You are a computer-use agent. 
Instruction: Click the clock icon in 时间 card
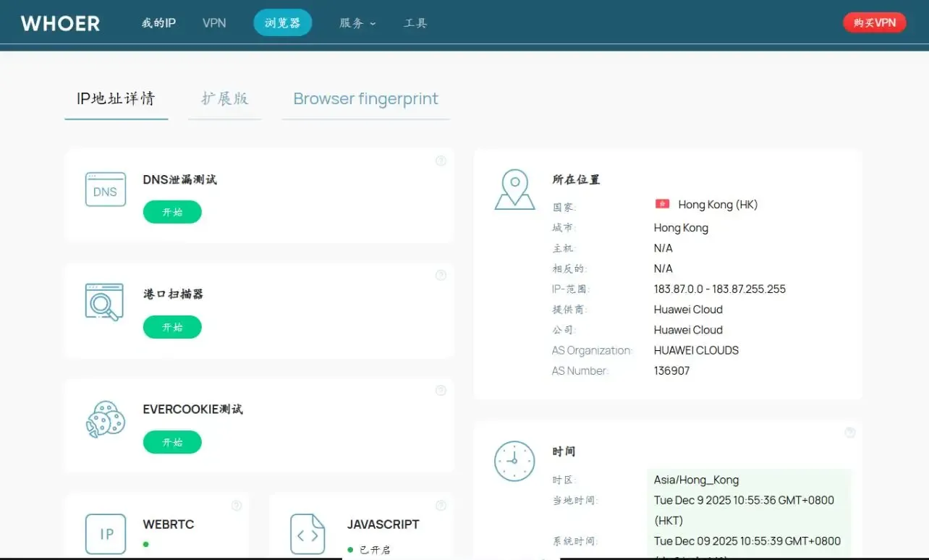(x=514, y=461)
